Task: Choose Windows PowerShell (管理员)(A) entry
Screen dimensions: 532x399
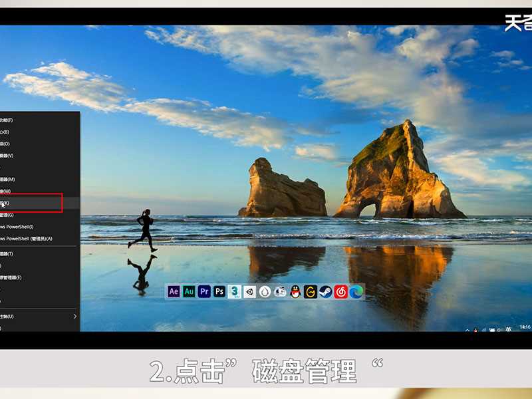Action: click(27, 239)
